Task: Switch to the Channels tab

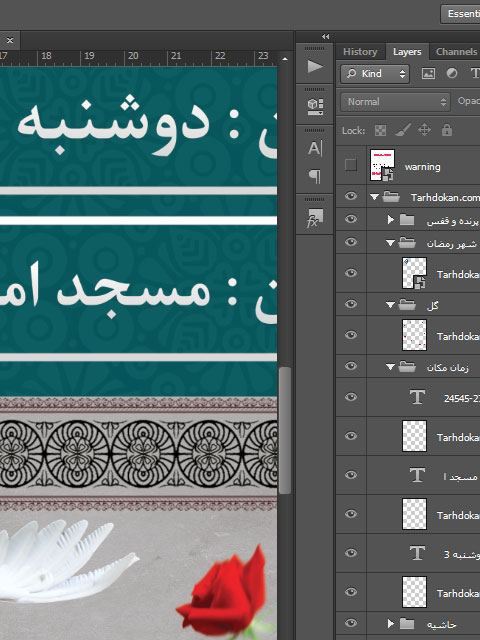Action: pyautogui.click(x=456, y=52)
